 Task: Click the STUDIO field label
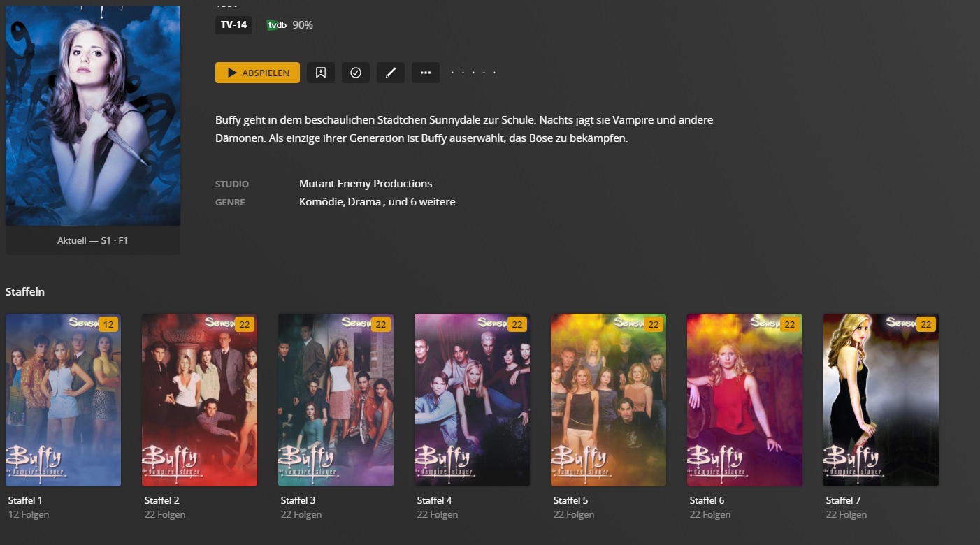click(x=232, y=184)
